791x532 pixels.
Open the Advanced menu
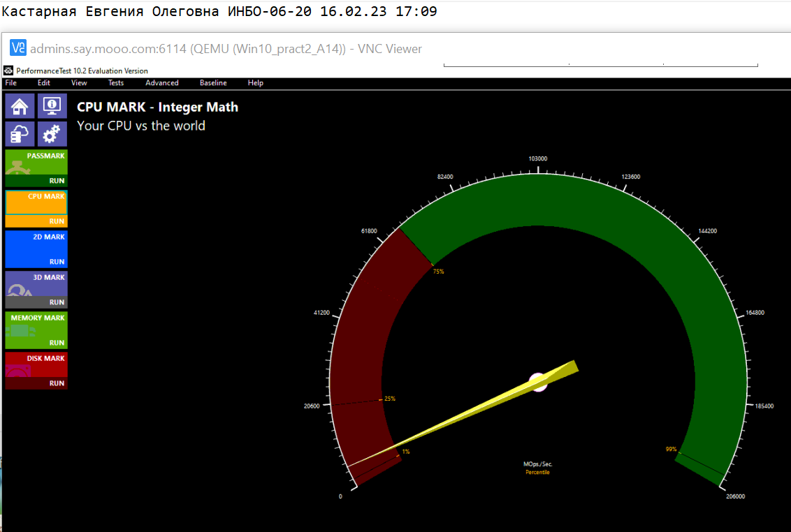pos(162,82)
